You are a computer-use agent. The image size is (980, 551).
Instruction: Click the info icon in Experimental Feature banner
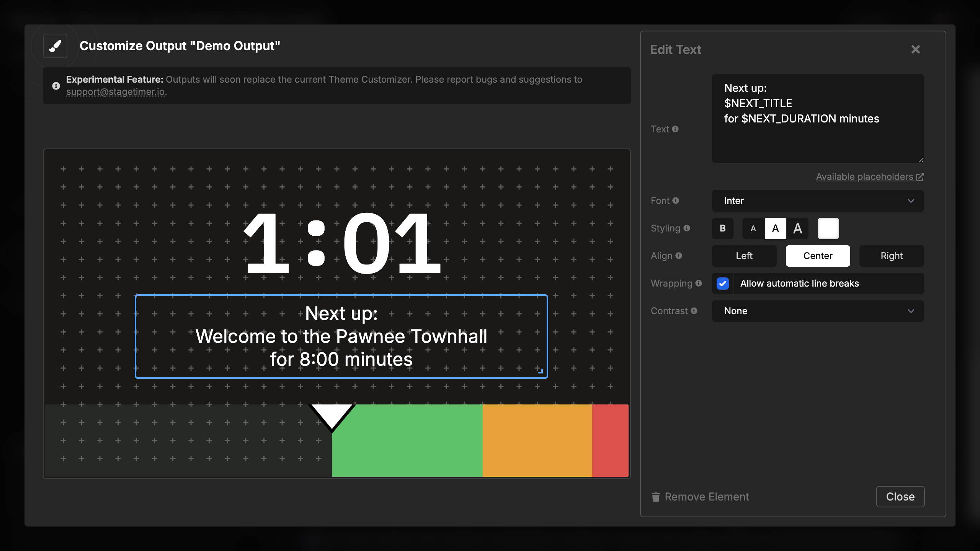(56, 86)
